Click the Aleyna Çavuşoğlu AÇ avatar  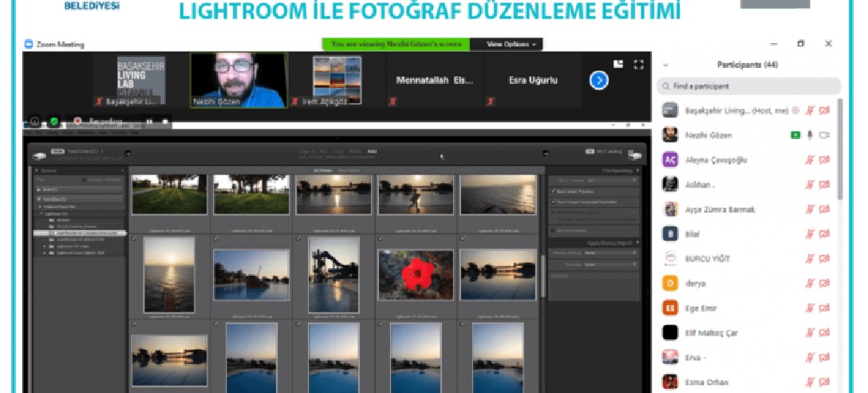coord(670,161)
